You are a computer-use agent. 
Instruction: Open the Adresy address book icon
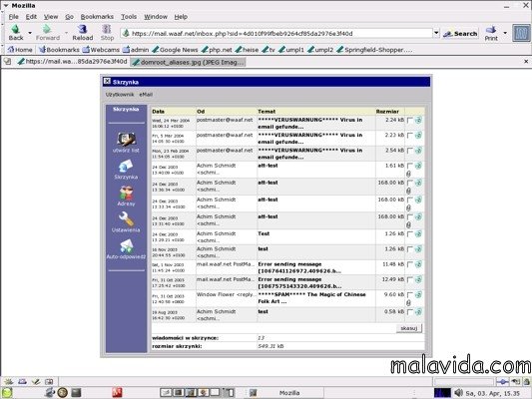click(126, 193)
